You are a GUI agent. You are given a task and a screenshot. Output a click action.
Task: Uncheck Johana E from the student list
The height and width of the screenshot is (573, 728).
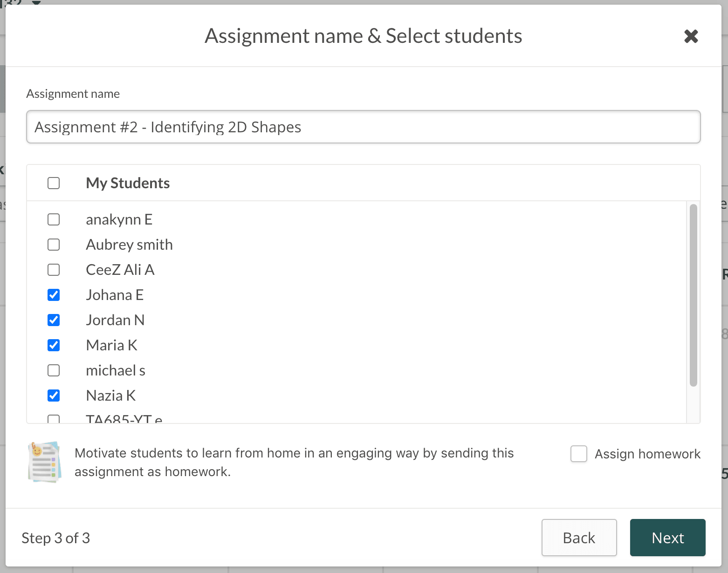(54, 294)
